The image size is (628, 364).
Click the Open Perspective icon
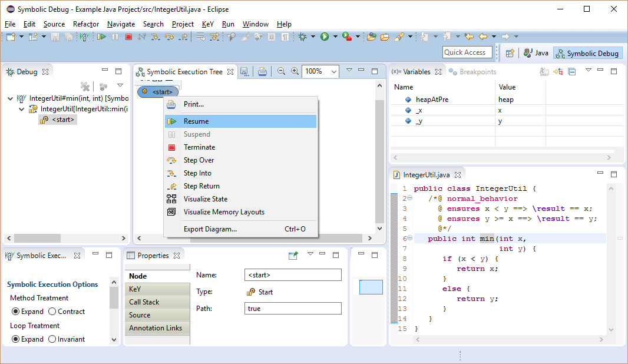510,53
